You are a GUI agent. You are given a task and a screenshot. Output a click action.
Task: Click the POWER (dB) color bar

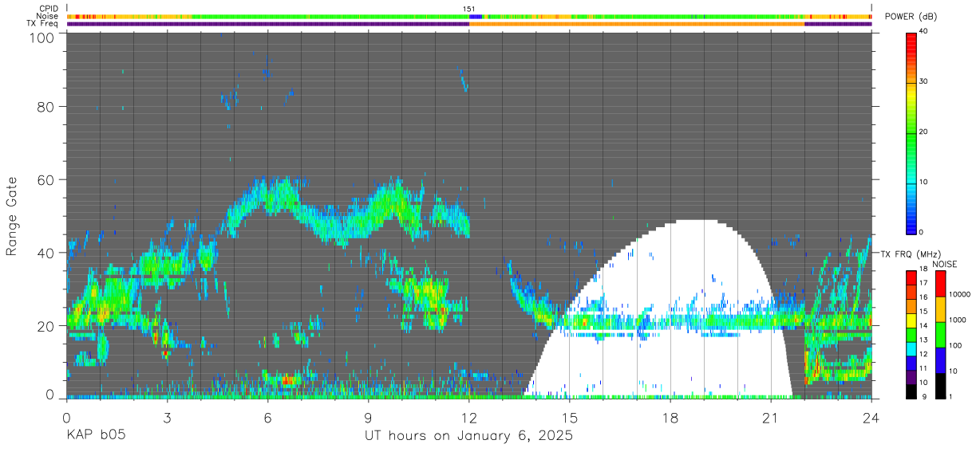pyautogui.click(x=911, y=132)
